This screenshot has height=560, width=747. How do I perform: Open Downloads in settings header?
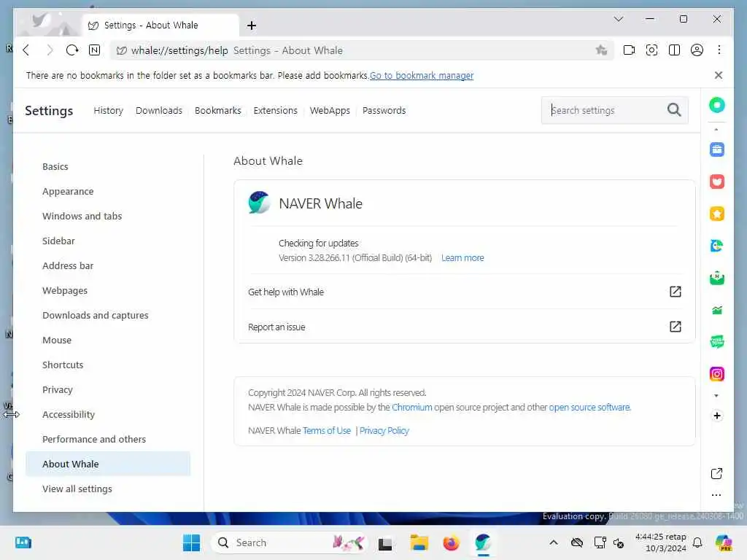[158, 111]
